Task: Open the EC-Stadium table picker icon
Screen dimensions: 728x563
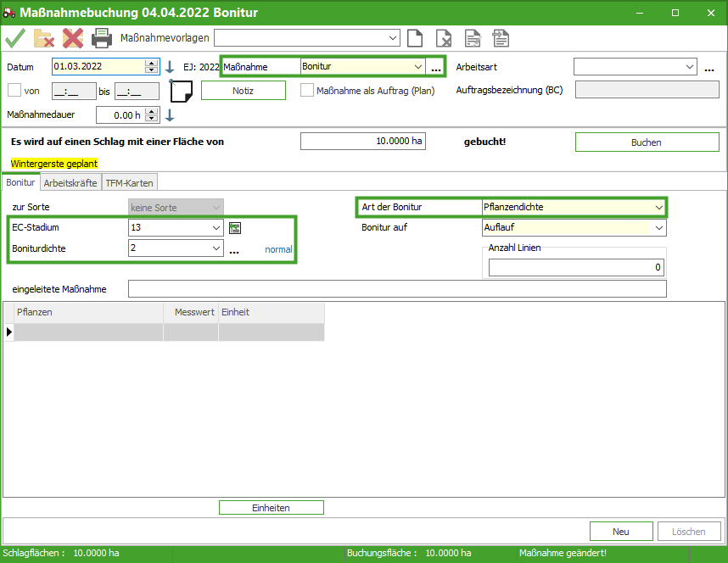Action: coord(236,227)
